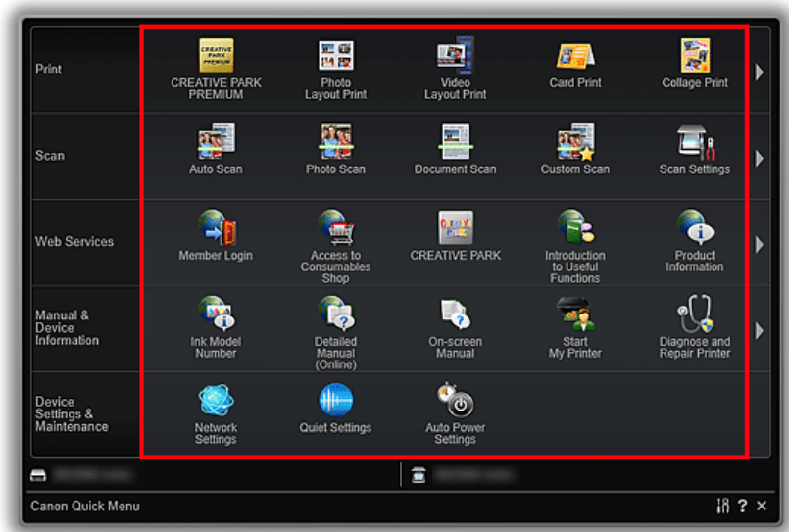Show more Web Services items arrow

[759, 244]
